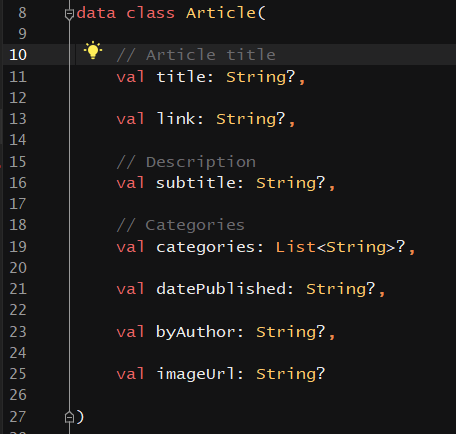
Task: Click the '// Description' comment
Action: click(x=186, y=162)
